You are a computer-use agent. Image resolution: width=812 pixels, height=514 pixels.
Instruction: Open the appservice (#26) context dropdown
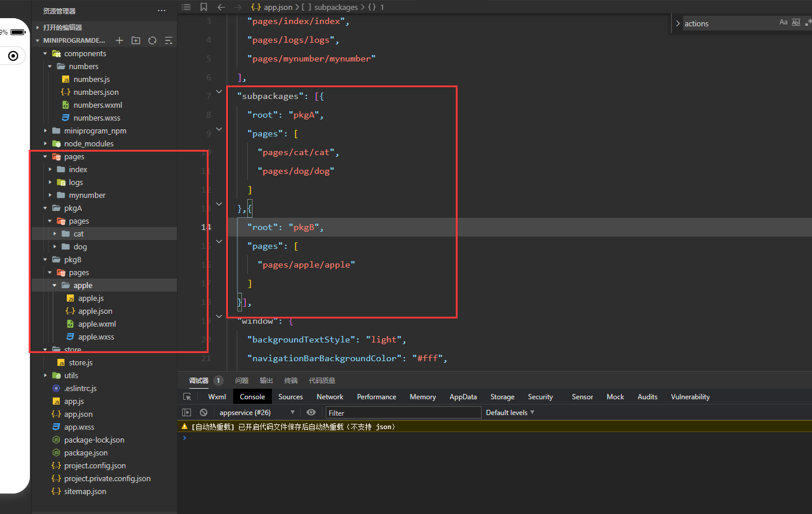click(257, 412)
